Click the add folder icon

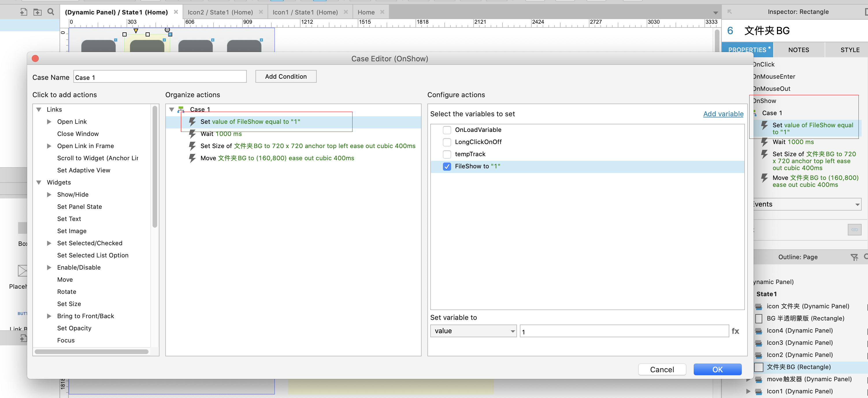pyautogui.click(x=37, y=12)
